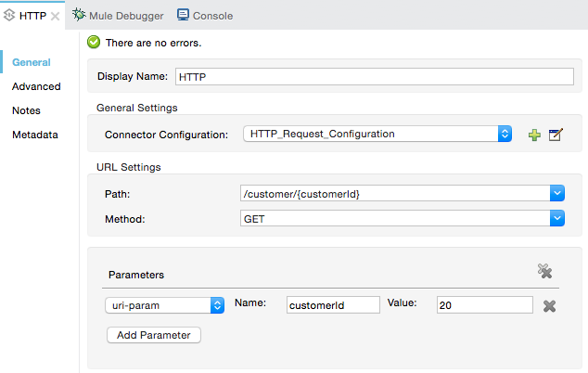Click the remove all parameters icon
588x373 pixels.
545,271
